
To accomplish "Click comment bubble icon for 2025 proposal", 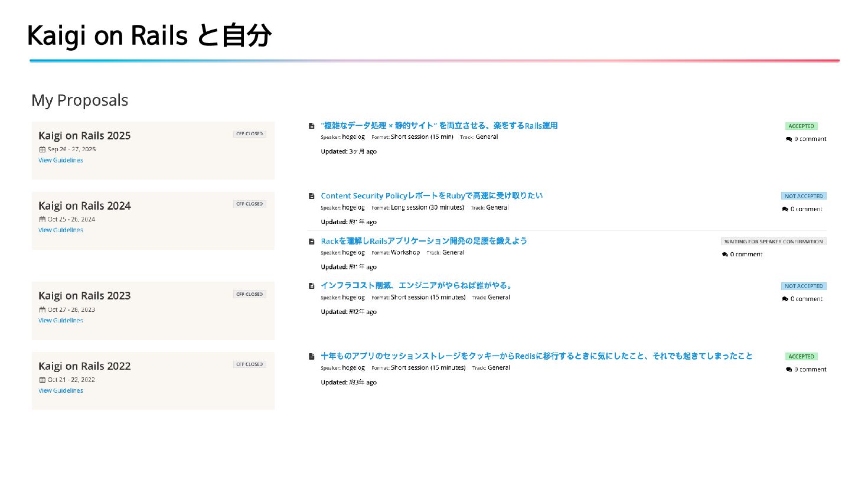I will click(x=789, y=139).
